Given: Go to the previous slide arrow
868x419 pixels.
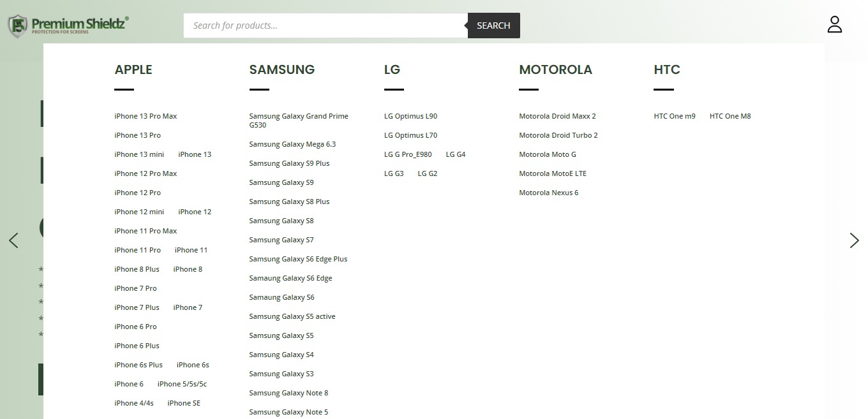Looking at the screenshot, I should tap(13, 240).
